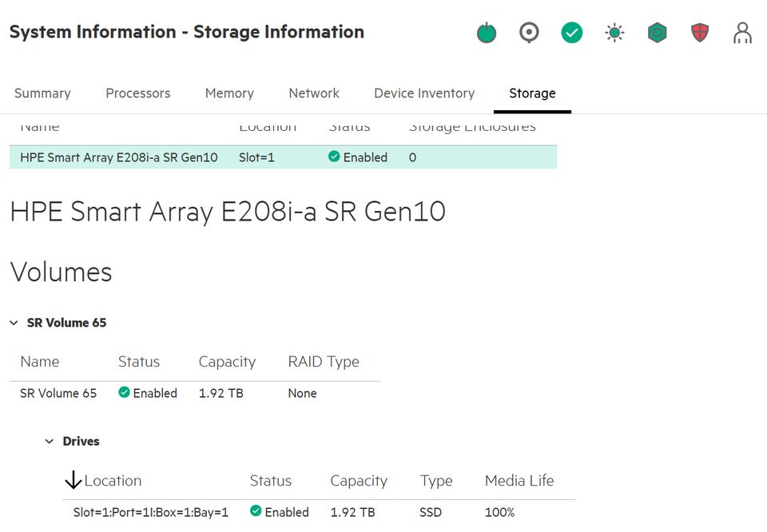Click the UID indicator target icon

coord(529,33)
